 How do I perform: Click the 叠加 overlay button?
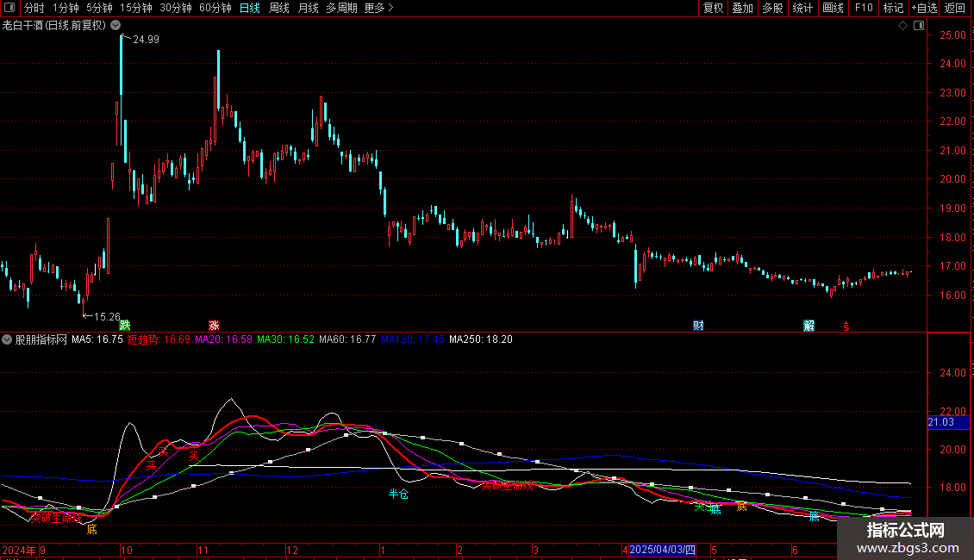[x=742, y=8]
